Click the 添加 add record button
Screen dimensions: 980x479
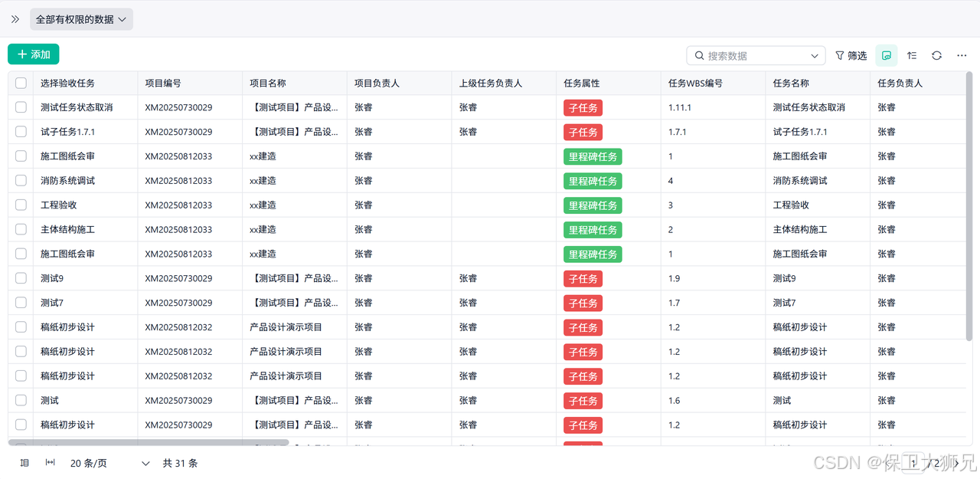[34, 54]
